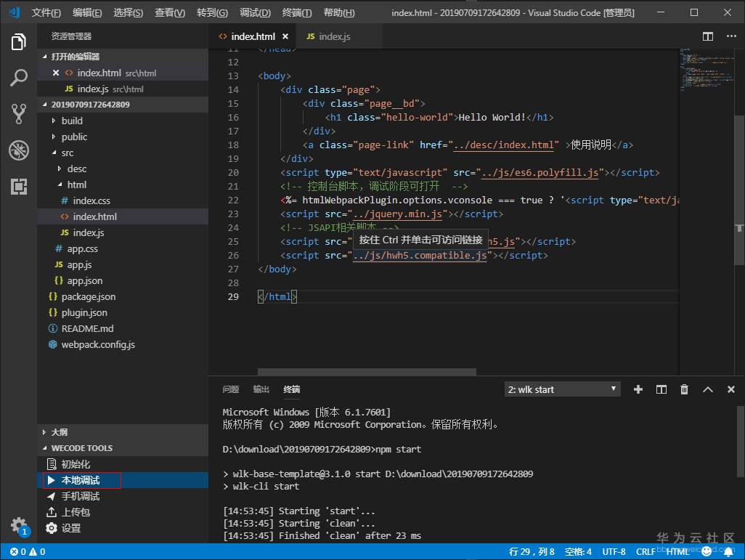Expand the public folder
This screenshot has height=560, width=745.
click(74, 137)
